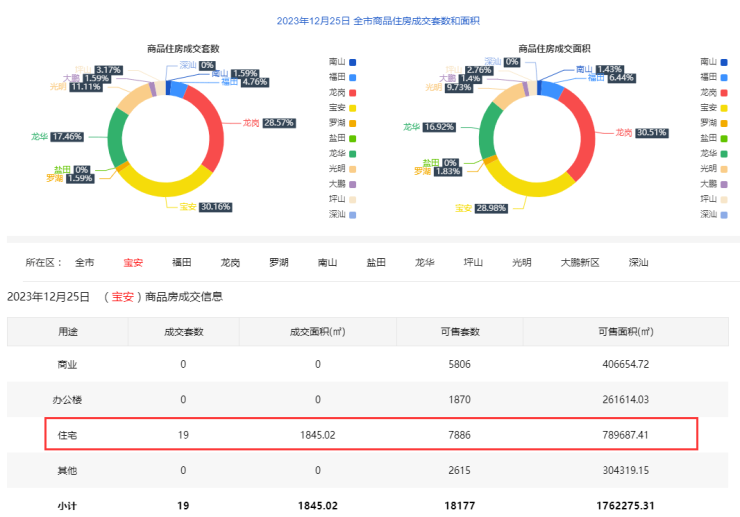Click the 住宅 row in the table
740x517 pixels.
point(370,435)
